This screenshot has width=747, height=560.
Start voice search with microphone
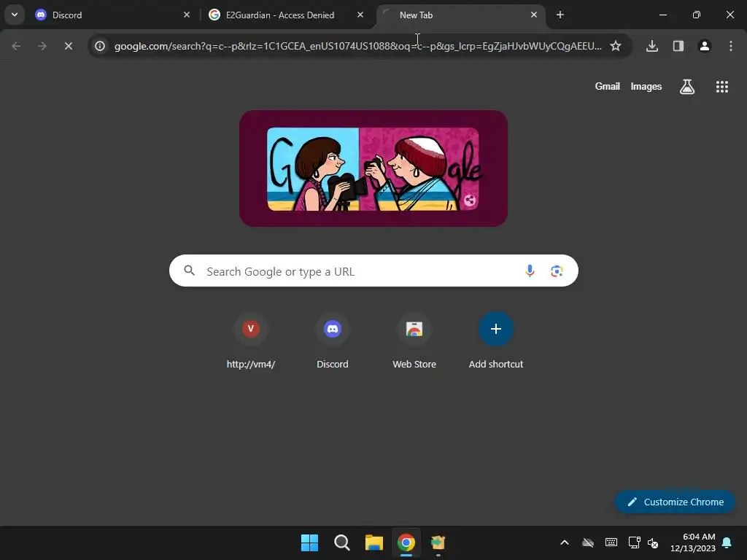530,271
